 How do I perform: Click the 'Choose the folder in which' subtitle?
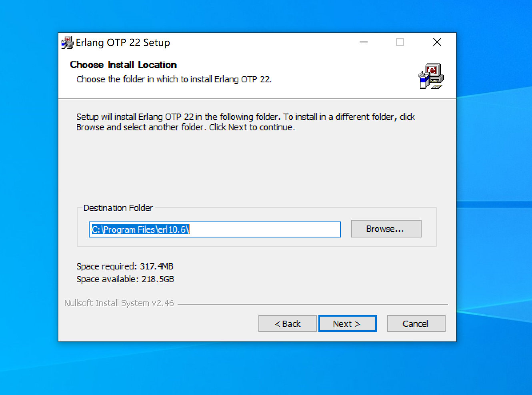[x=174, y=79]
